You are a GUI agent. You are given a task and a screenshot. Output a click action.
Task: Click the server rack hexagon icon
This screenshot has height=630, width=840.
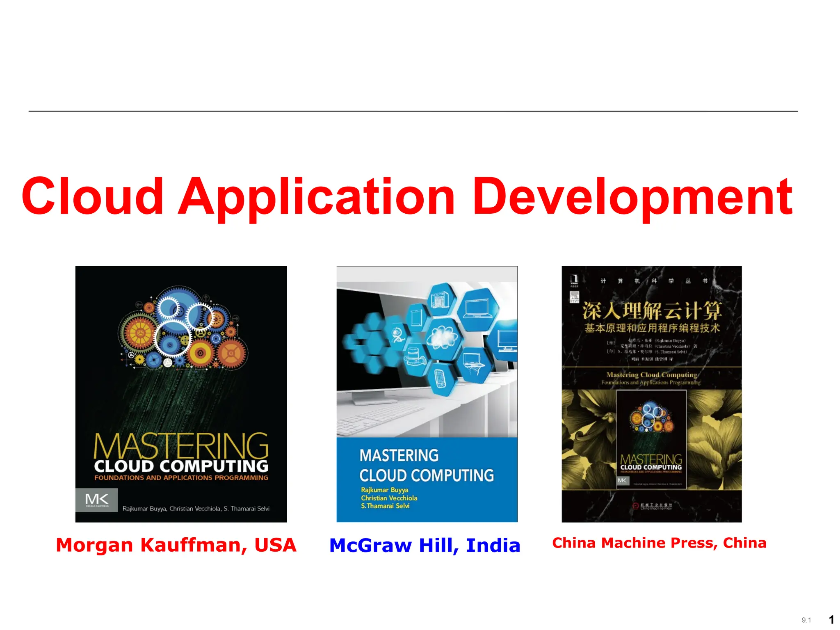(x=440, y=299)
